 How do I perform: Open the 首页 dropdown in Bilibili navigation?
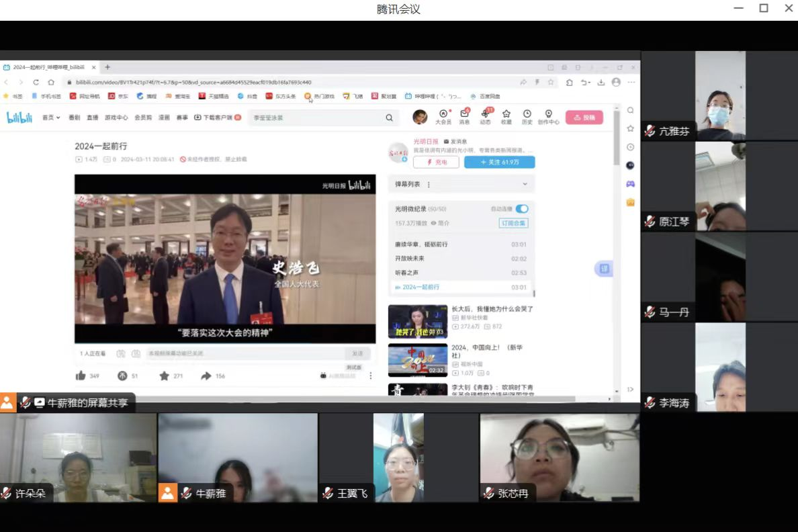(51, 118)
